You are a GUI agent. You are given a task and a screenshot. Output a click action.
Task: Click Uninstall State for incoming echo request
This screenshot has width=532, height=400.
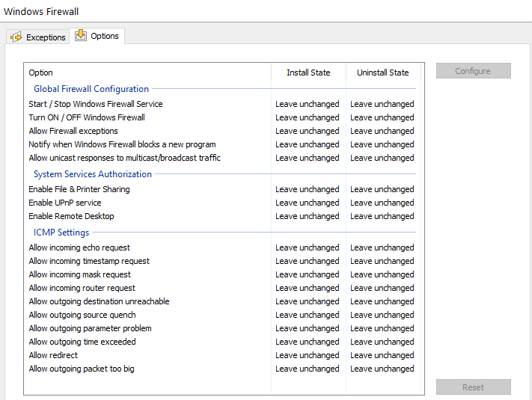coord(382,247)
